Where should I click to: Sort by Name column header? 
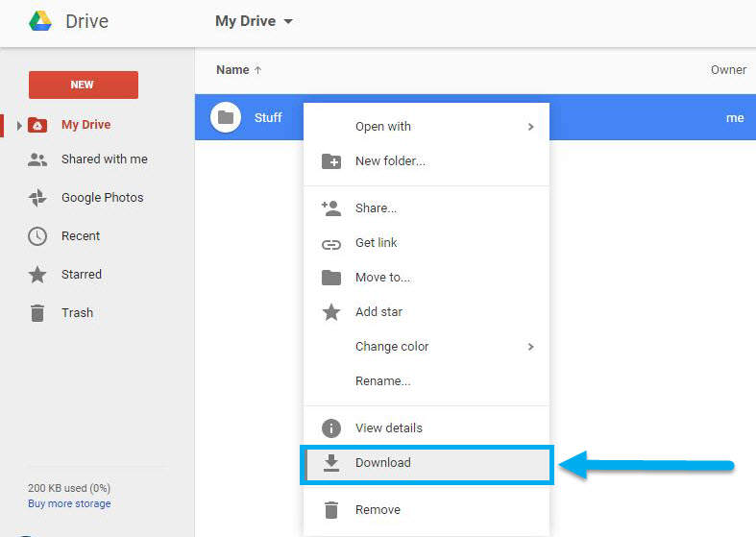click(232, 70)
